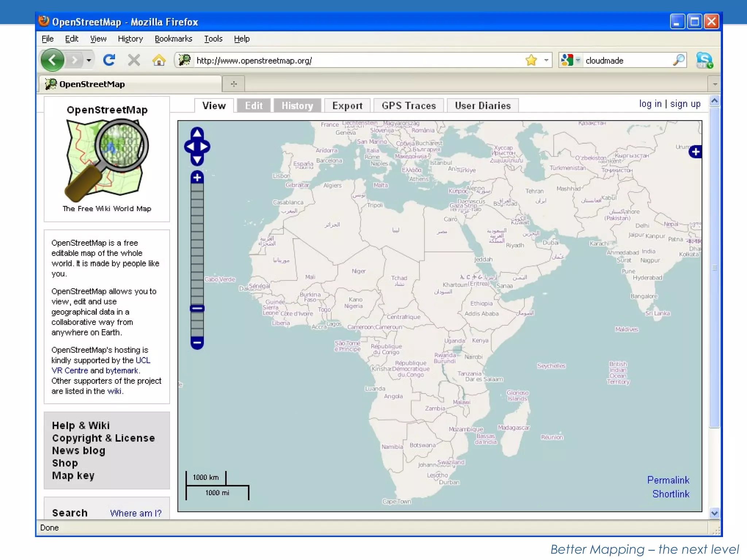Switch to the Edit map tab
This screenshot has height=560, width=747.
coord(253,106)
